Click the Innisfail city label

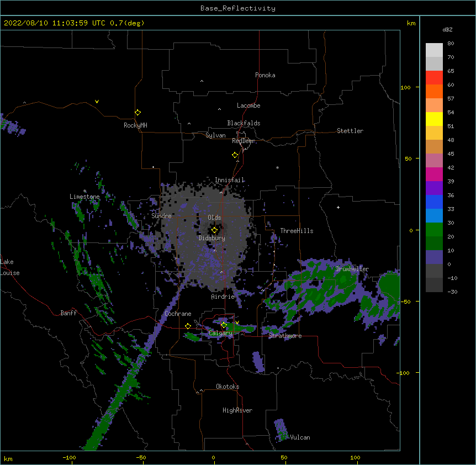click(x=229, y=180)
